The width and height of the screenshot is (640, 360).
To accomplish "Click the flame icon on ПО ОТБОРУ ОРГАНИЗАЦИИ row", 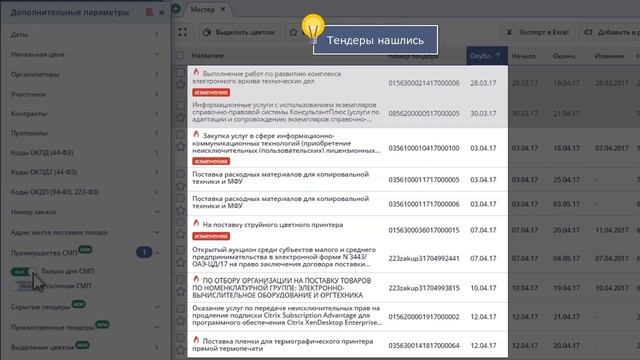I will click(x=196, y=279).
